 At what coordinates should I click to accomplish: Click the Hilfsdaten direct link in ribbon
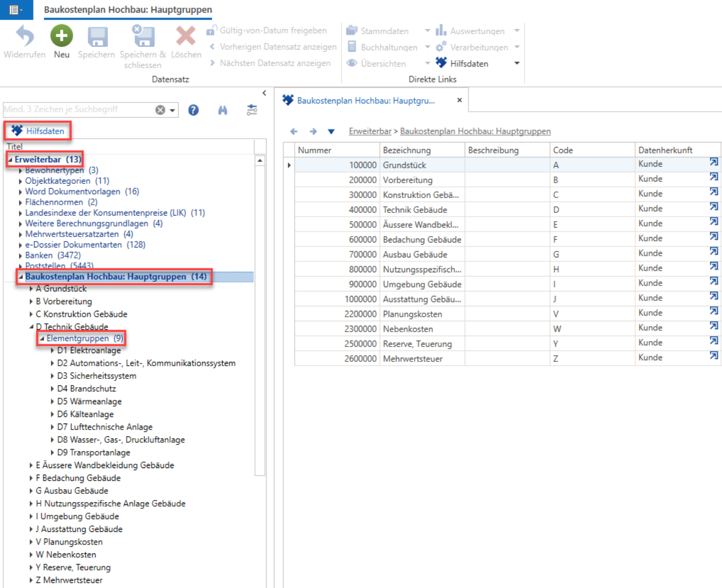click(462, 63)
